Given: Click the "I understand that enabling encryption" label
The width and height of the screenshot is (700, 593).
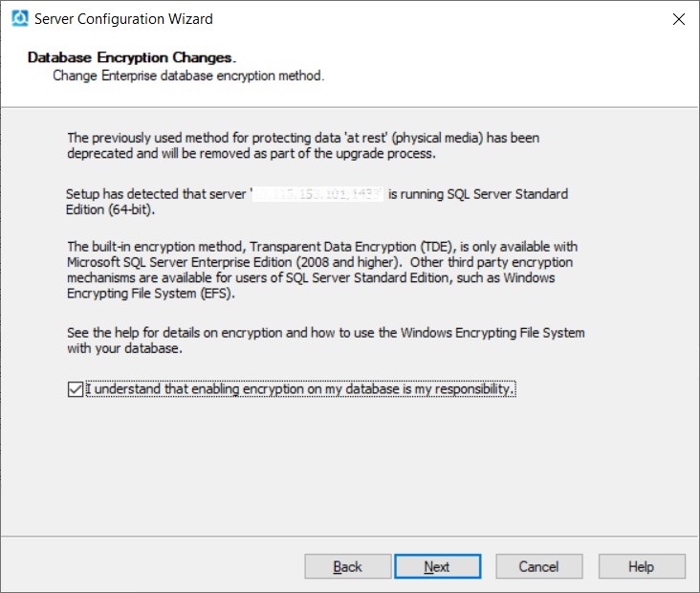Looking at the screenshot, I should point(300,390).
